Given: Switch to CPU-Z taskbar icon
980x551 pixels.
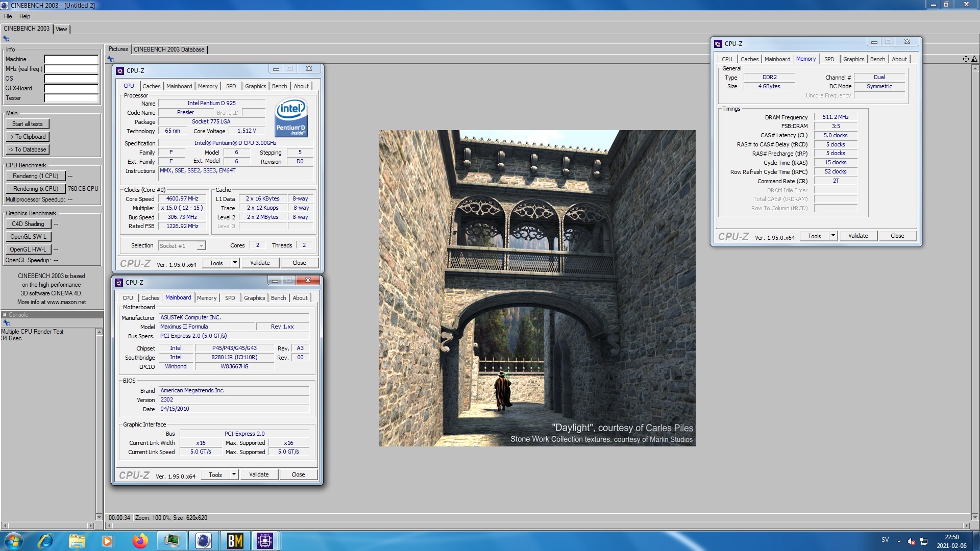Looking at the screenshot, I should [265, 541].
